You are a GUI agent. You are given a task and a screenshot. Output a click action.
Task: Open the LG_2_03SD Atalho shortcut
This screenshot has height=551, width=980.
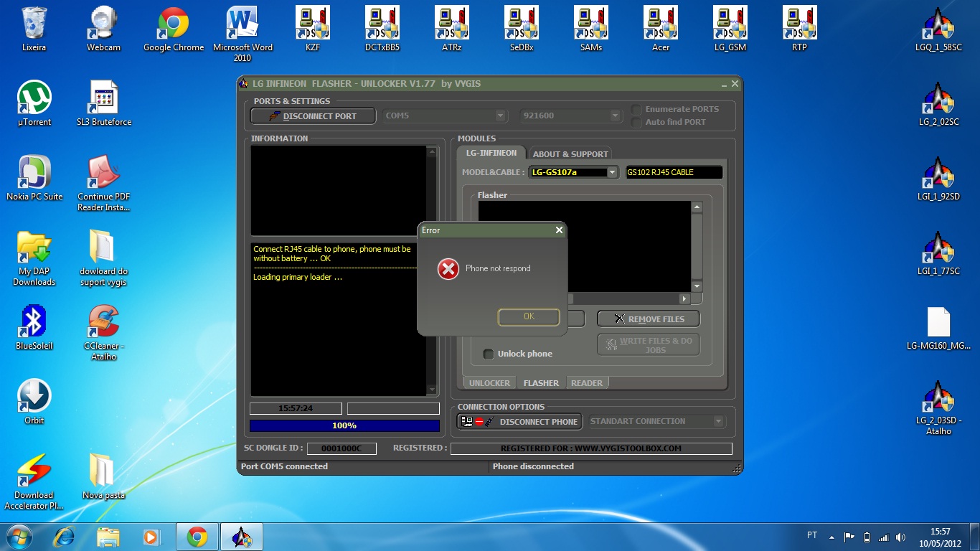pyautogui.click(x=938, y=407)
